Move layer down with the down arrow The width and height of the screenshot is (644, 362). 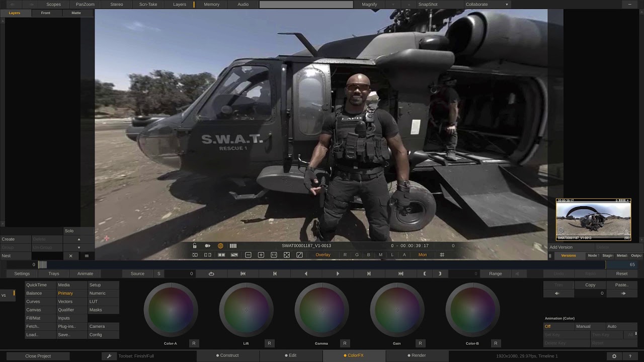78,247
